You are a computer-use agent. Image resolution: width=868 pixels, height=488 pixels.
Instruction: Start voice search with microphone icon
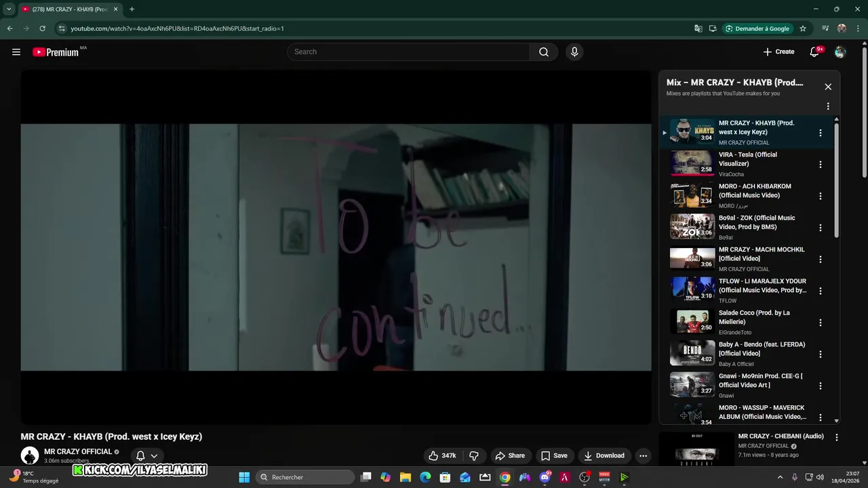(x=574, y=52)
